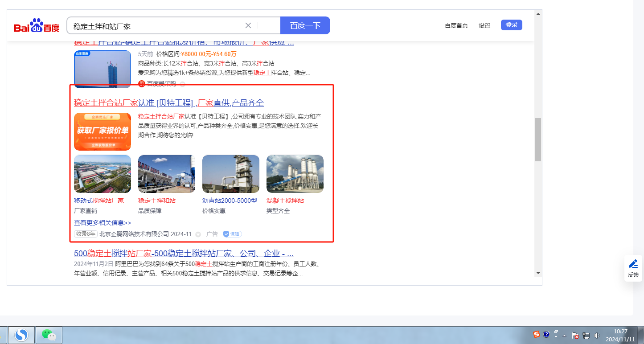This screenshot has height=344, width=644.
Task: Click the price range ¥8000.00元-¥54.60万
Action: click(x=209, y=54)
